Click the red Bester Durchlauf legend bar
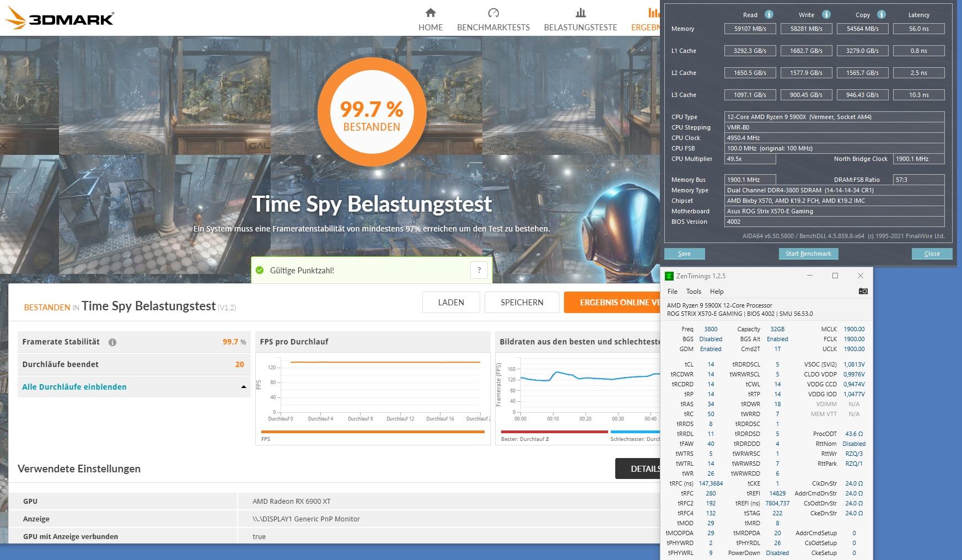 [554, 432]
